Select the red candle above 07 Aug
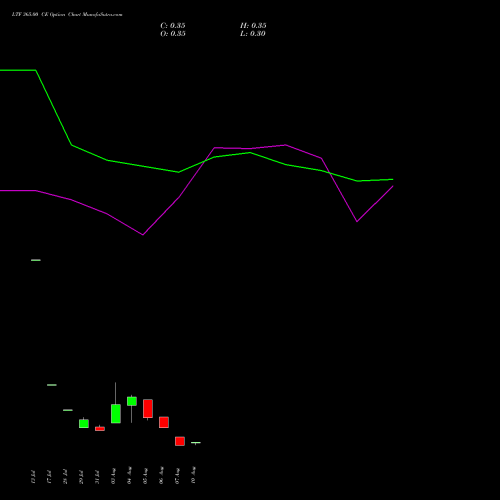This screenshot has height=500, width=500. (180, 441)
